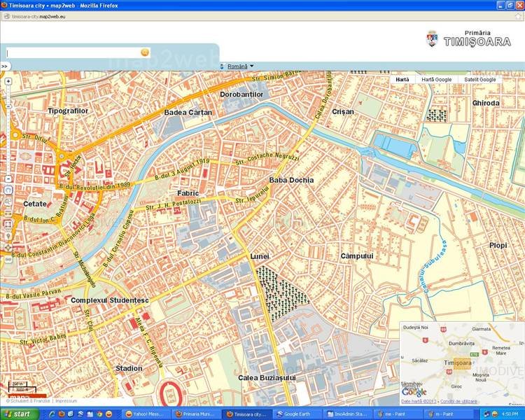
Task: Click the orange search button
Action: pos(145,52)
